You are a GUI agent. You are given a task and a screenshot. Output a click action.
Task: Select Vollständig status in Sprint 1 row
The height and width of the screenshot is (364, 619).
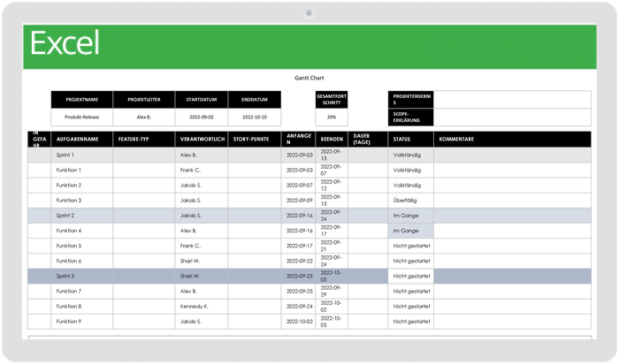click(x=411, y=155)
